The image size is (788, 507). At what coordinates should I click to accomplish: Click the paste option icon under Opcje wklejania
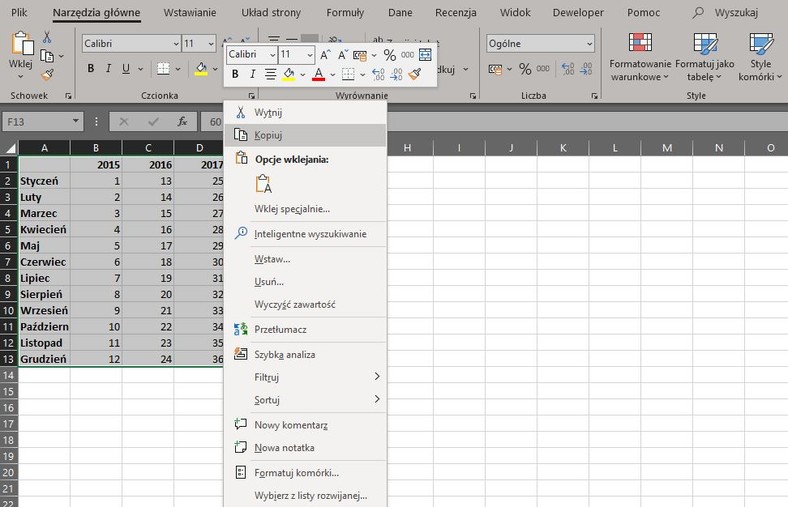(x=264, y=184)
